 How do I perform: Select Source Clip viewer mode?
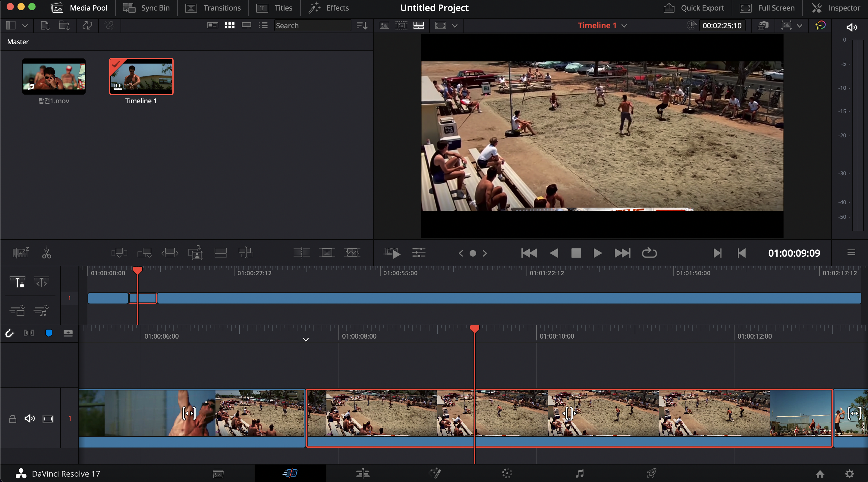385,26
